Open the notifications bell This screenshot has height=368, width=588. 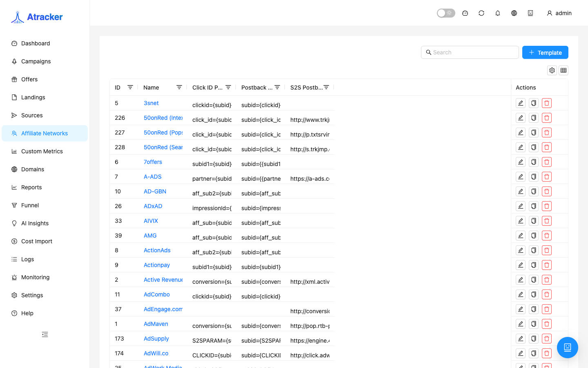point(498,13)
